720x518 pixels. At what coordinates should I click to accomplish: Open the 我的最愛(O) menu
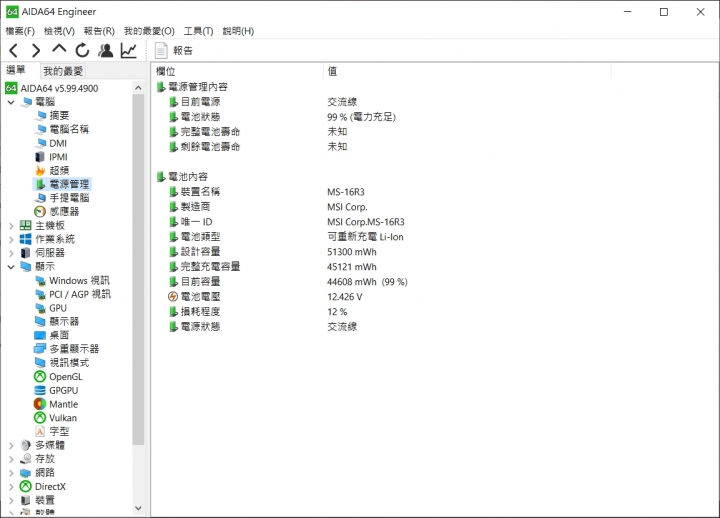coord(149,31)
